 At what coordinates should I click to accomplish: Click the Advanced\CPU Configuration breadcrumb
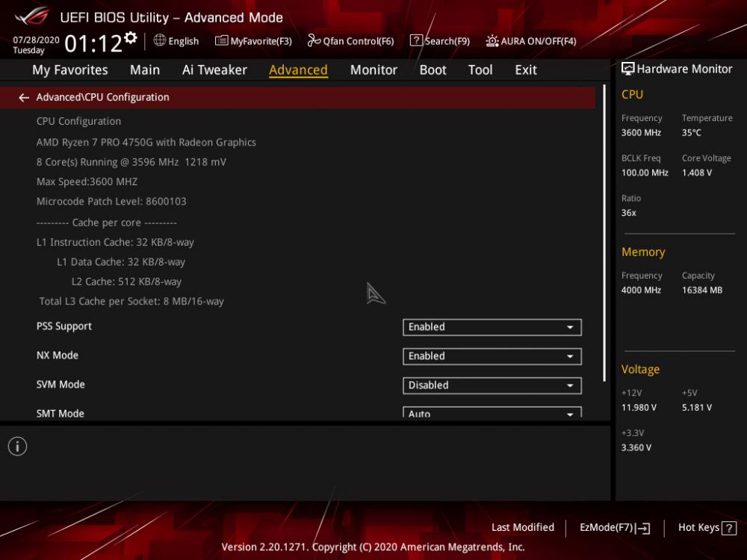102,97
